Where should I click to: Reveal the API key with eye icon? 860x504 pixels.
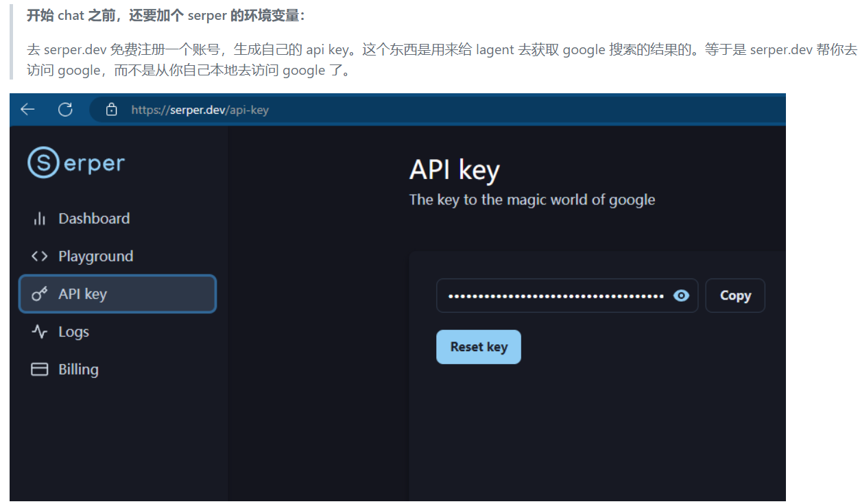click(681, 296)
